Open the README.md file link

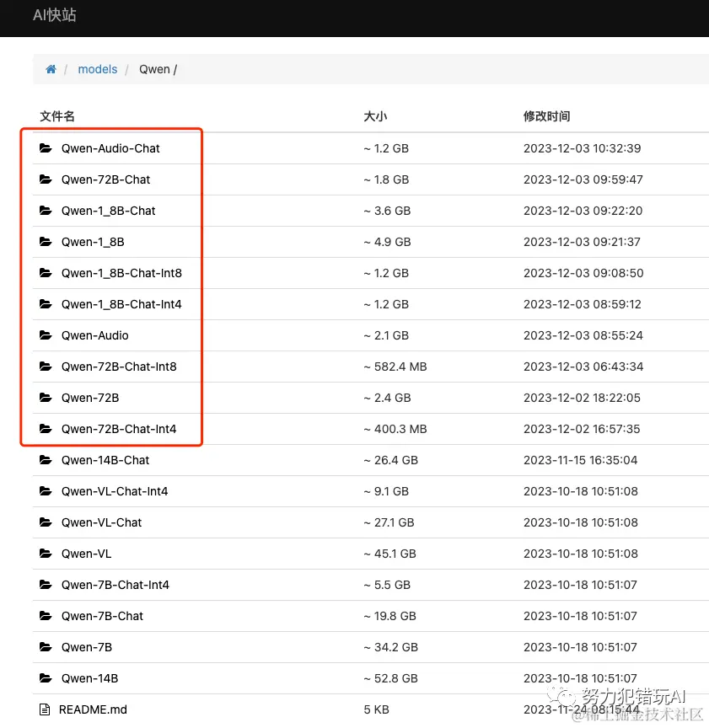pyautogui.click(x=93, y=709)
